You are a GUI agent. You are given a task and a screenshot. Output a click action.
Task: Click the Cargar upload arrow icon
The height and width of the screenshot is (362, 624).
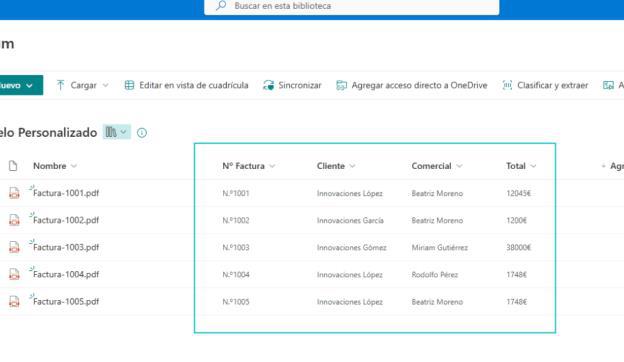[x=60, y=85]
